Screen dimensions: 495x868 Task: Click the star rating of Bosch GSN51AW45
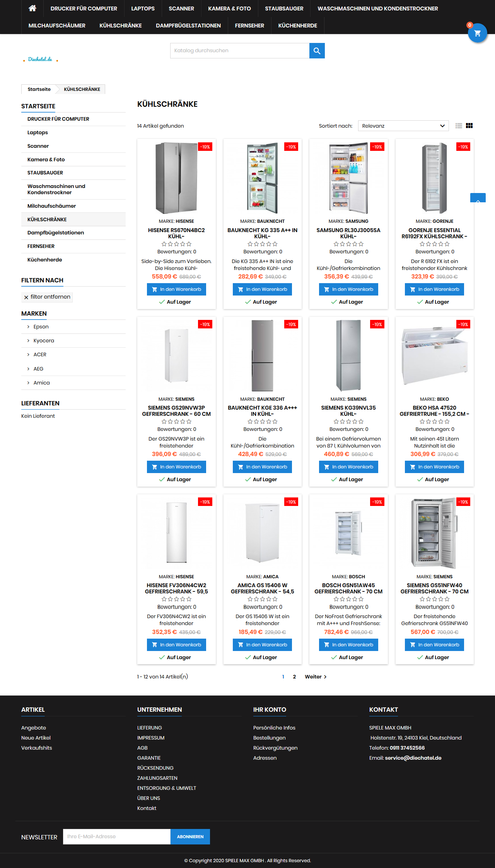348,599
